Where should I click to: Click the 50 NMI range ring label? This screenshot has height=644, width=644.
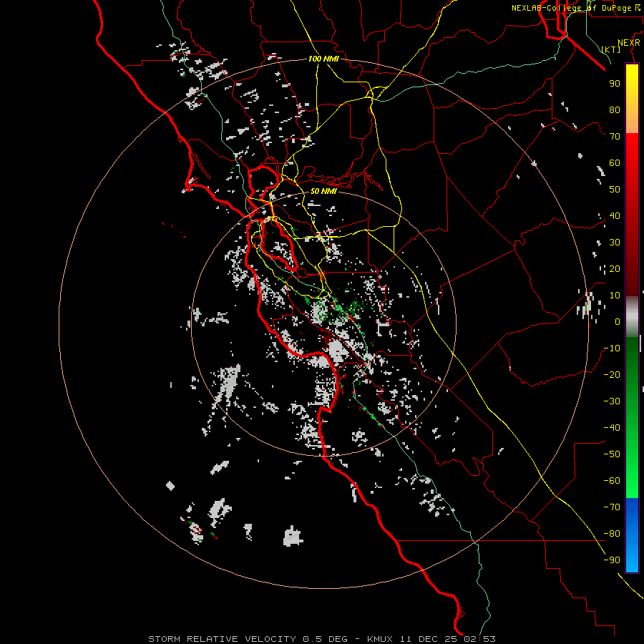click(323, 191)
